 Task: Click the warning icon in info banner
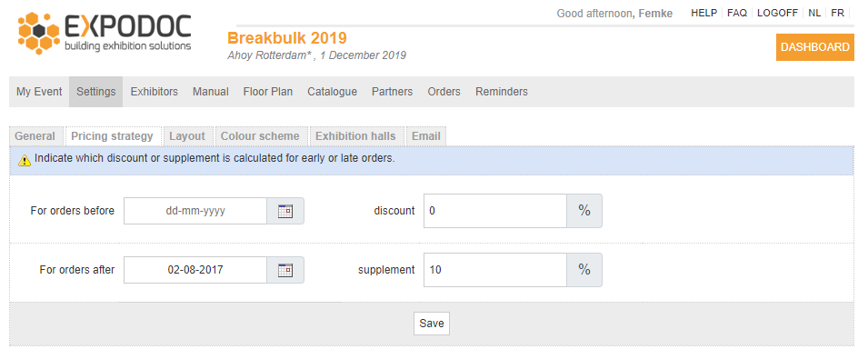(x=25, y=160)
